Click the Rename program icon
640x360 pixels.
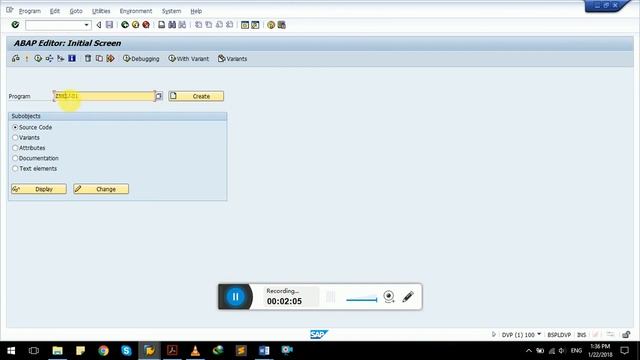click(x=110, y=58)
